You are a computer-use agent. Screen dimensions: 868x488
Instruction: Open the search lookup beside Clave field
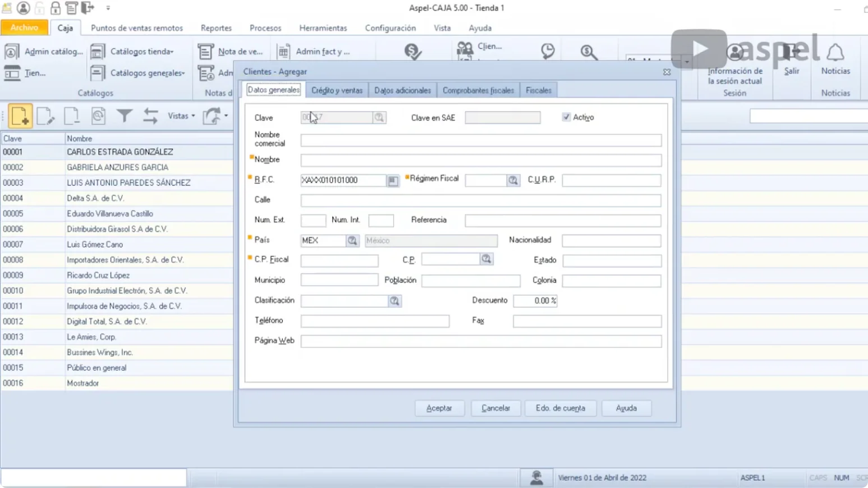[x=379, y=117]
